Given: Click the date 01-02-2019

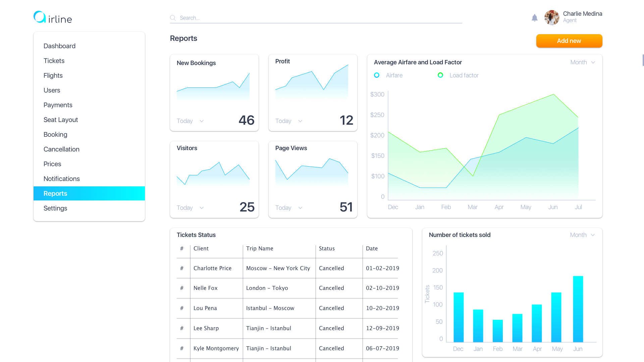Looking at the screenshot, I should coord(382,268).
